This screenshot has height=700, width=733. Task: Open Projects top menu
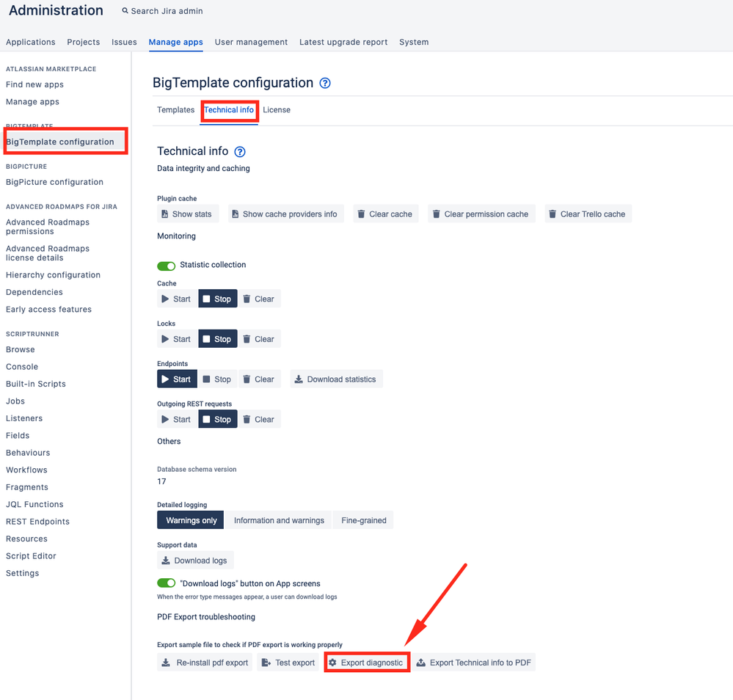pos(83,42)
